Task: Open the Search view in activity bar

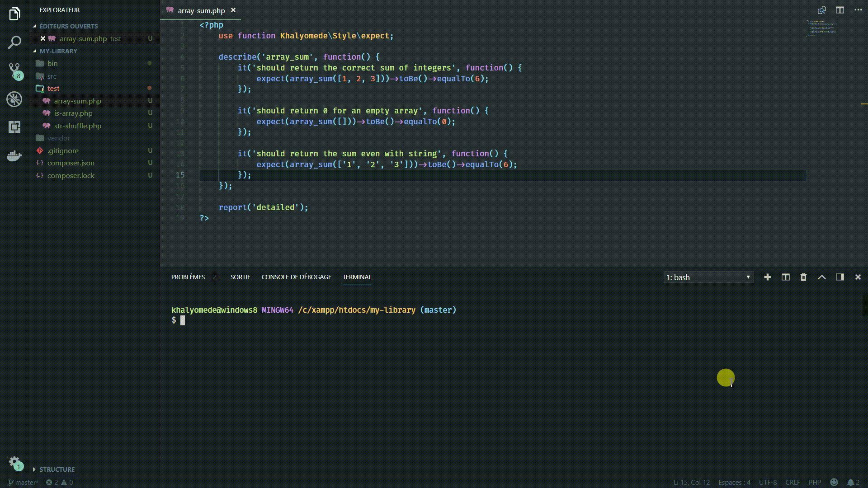Action: (14, 42)
